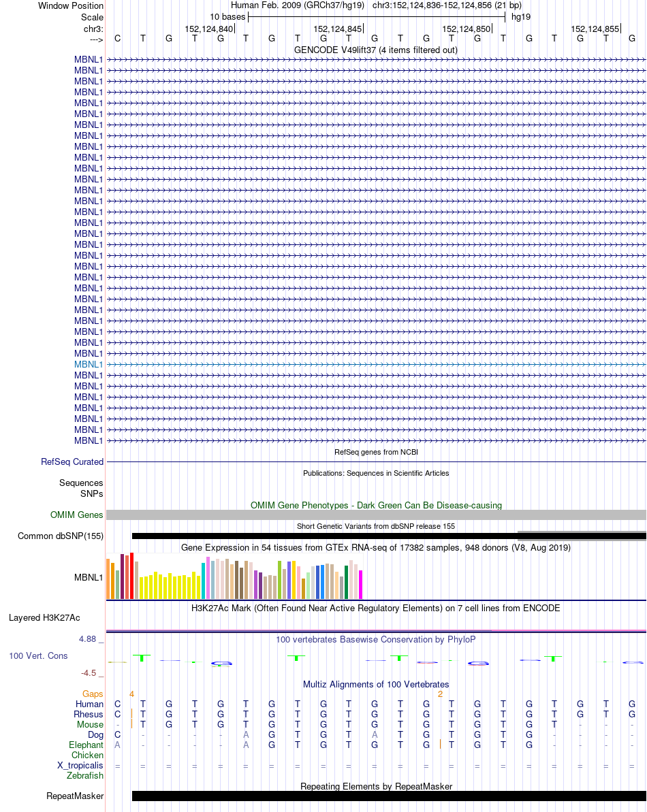Click the light-blue highlighted MBNL1 transcript label

88,365
